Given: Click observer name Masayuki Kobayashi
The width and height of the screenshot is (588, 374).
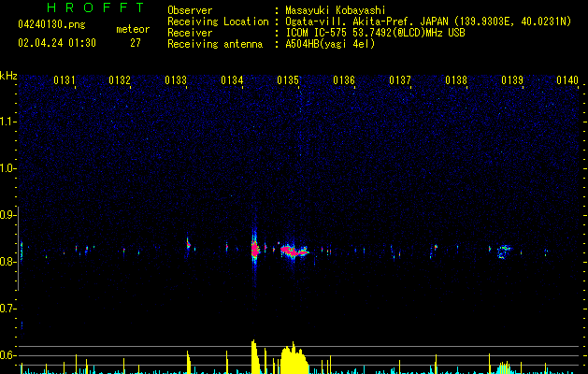Looking at the screenshot, I should pos(336,10).
